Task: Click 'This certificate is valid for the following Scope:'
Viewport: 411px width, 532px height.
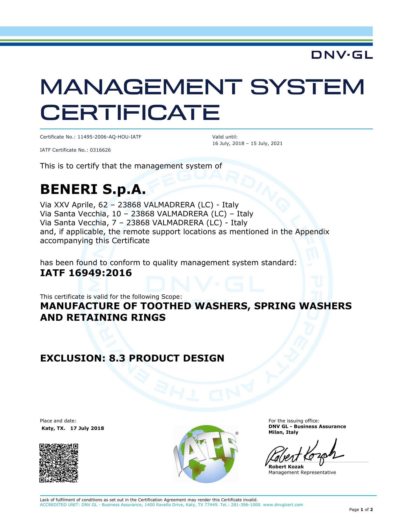Action: [111, 297]
